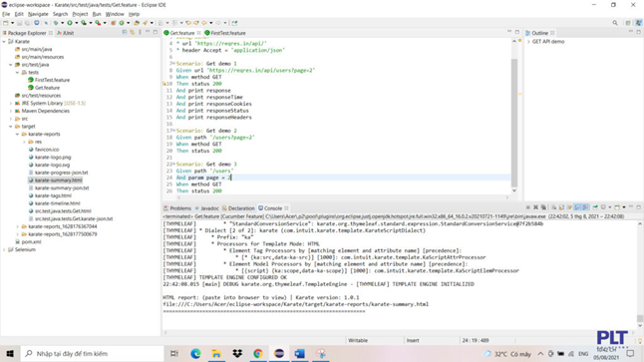
Task: Collapse the src/test/java folder node
Action: click(11, 65)
